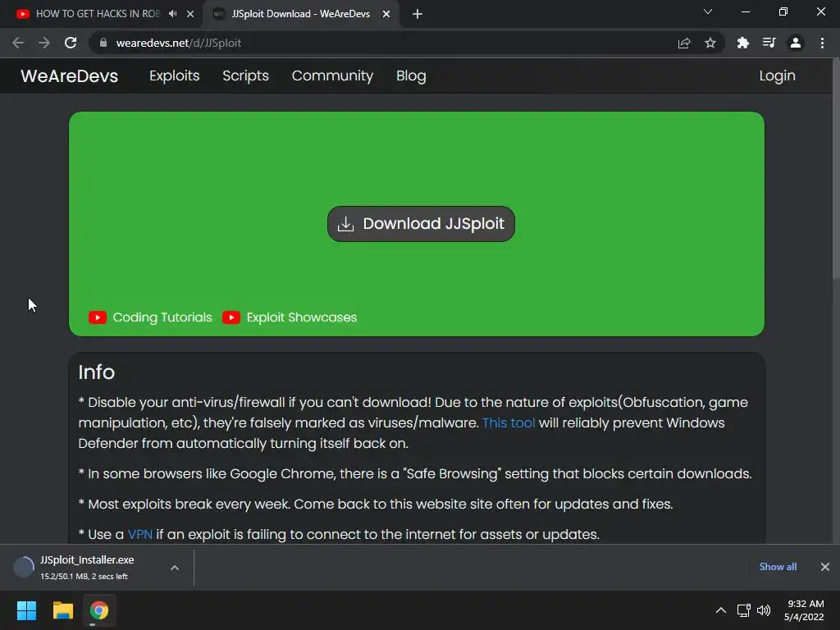Viewport: 840px width, 630px height.
Task: Click the download progress spinner icon
Action: [24, 567]
